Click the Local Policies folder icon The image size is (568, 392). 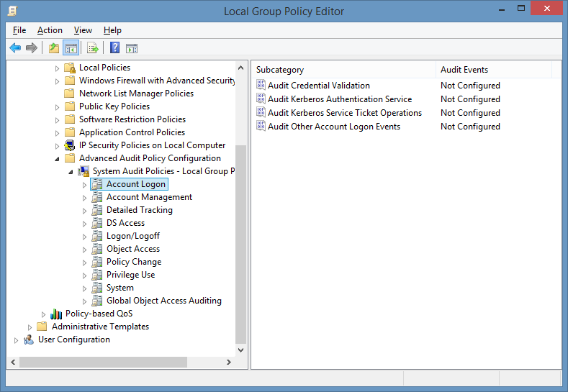pyautogui.click(x=70, y=68)
